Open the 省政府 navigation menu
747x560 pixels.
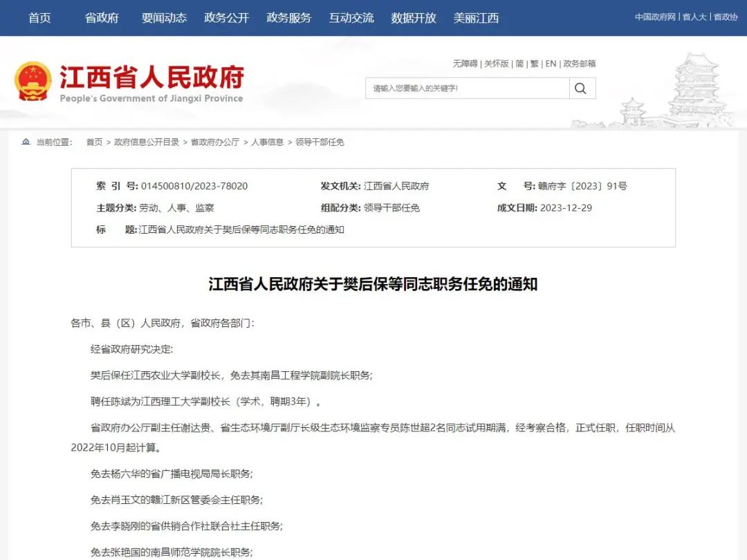pyautogui.click(x=102, y=18)
